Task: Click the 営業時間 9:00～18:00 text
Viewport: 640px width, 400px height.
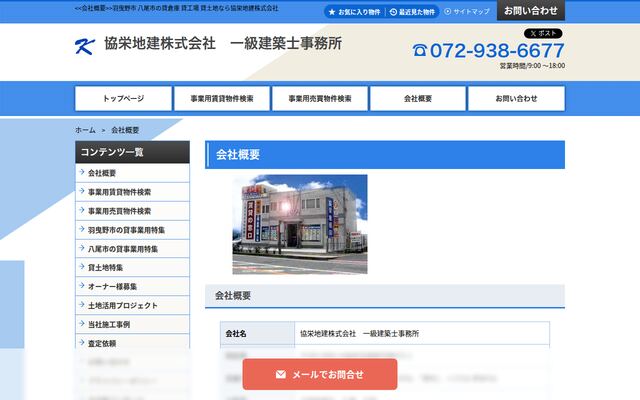Action: tap(532, 66)
